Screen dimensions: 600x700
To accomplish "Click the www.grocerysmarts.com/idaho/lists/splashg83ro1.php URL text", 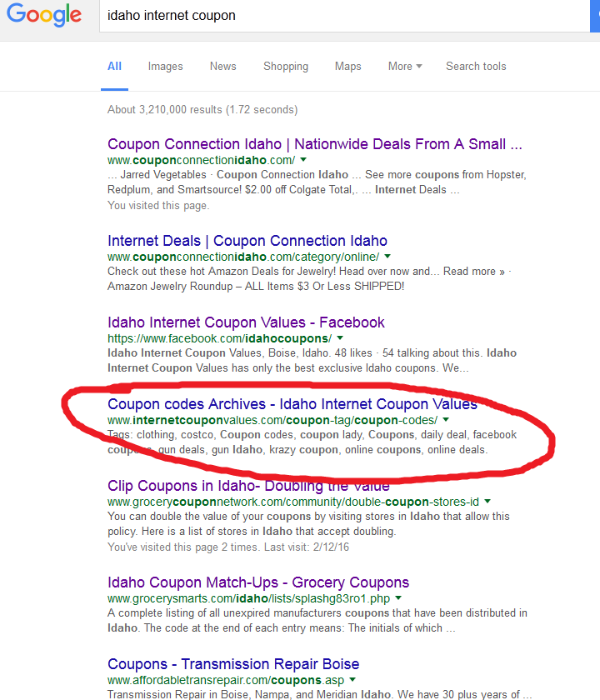I will click(248, 598).
